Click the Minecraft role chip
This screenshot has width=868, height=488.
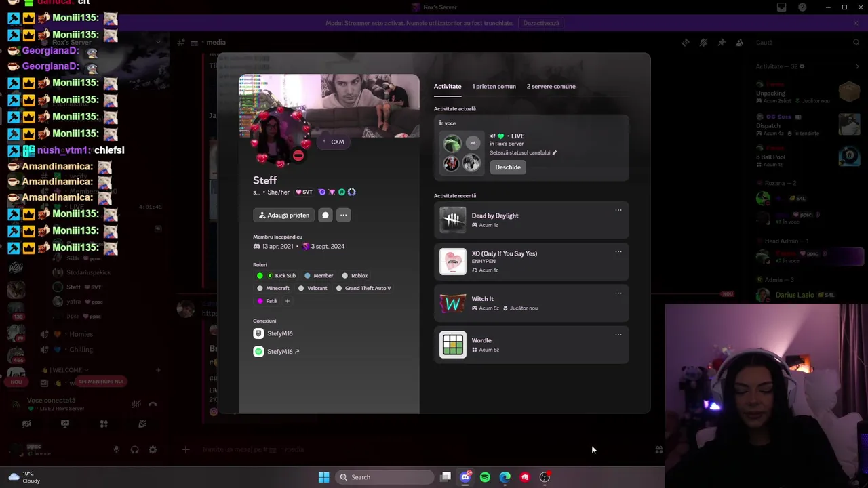point(273,288)
